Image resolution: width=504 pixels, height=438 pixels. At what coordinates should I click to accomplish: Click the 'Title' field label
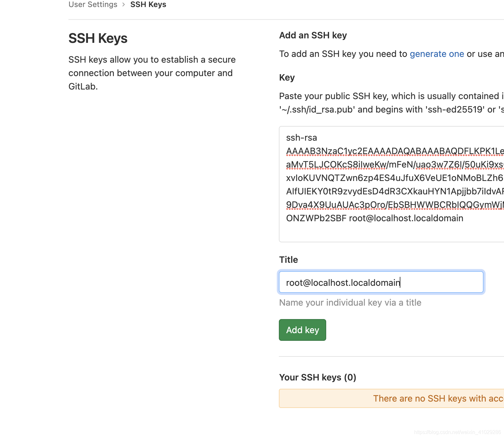click(x=288, y=260)
